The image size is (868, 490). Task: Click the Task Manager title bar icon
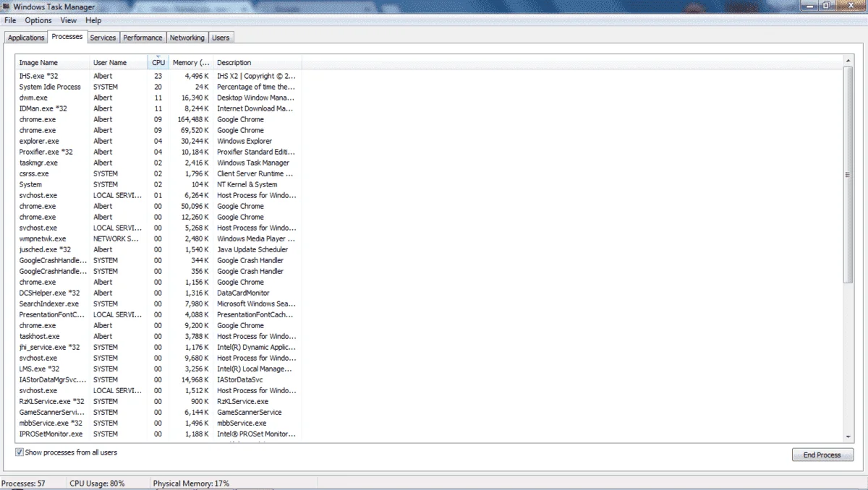click(6, 7)
